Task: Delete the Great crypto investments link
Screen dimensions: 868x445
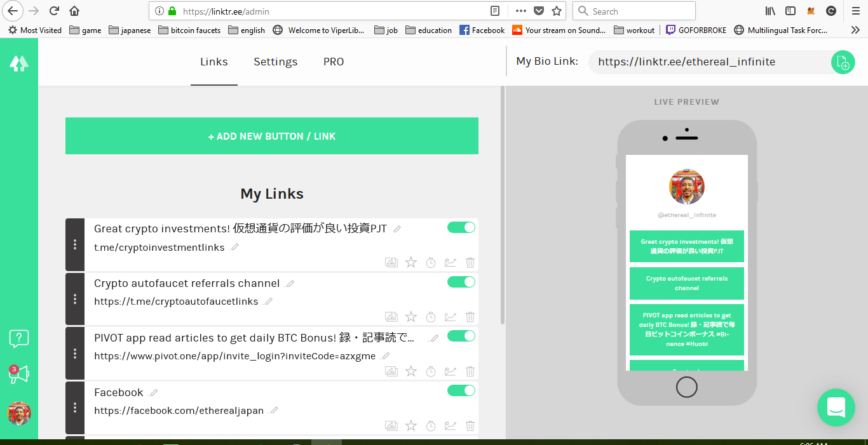Action: tap(470, 262)
